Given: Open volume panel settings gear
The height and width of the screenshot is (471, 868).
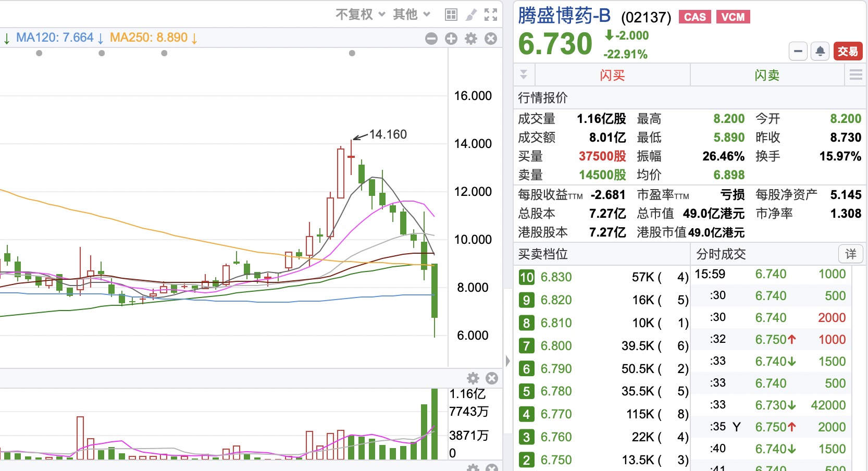Looking at the screenshot, I should click(473, 378).
